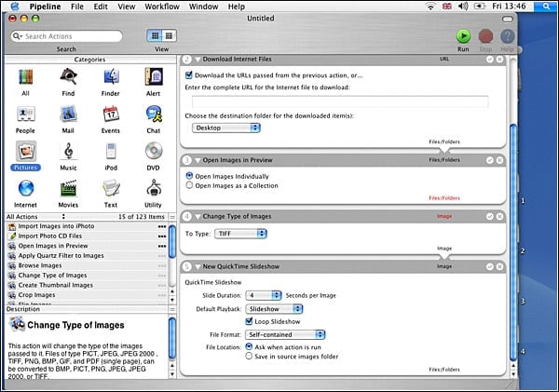Collapse the New QuickTime Slideshow action
This screenshot has width=559, height=392.
click(x=198, y=267)
